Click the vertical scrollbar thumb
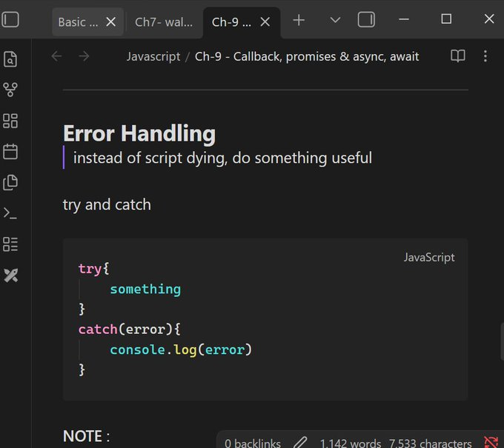 (x=502, y=341)
